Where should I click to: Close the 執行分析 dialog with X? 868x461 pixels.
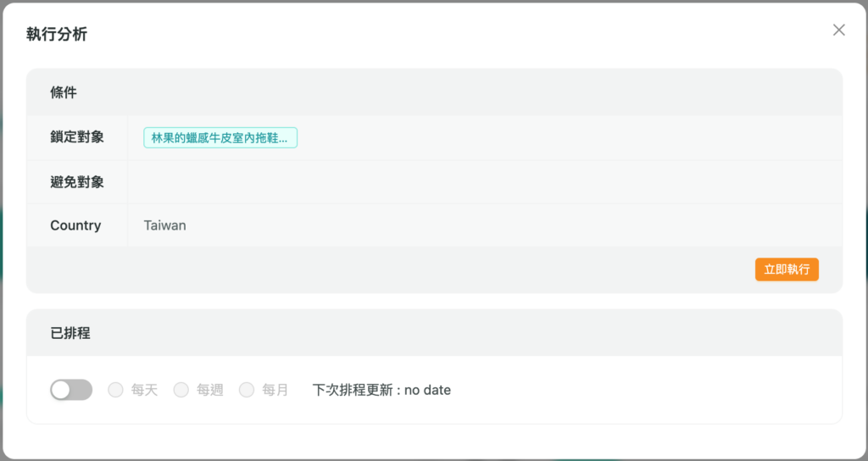click(838, 31)
